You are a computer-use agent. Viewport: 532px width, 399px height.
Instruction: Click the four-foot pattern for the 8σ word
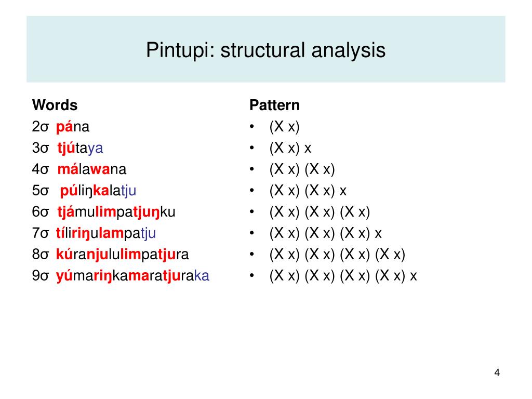[x=337, y=255]
